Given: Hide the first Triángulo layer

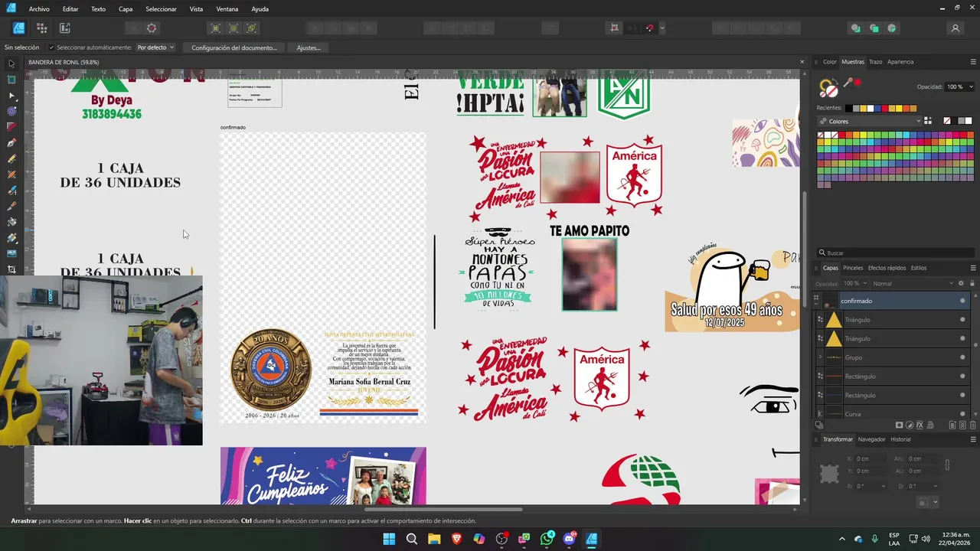Looking at the screenshot, I should (x=962, y=320).
